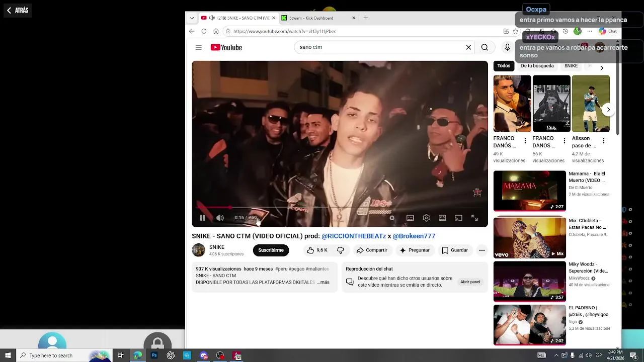Show hidden system tray icons
Screen dimensions: 644x362
556,355
